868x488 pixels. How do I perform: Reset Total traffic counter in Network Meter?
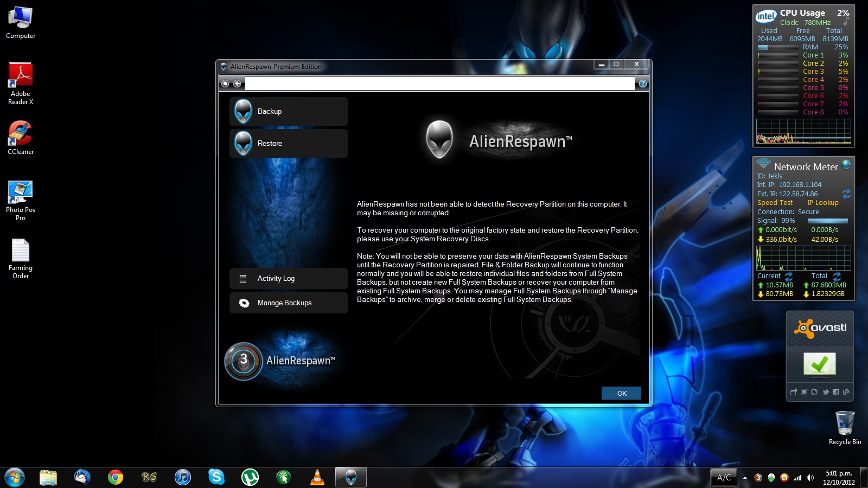pos(837,276)
